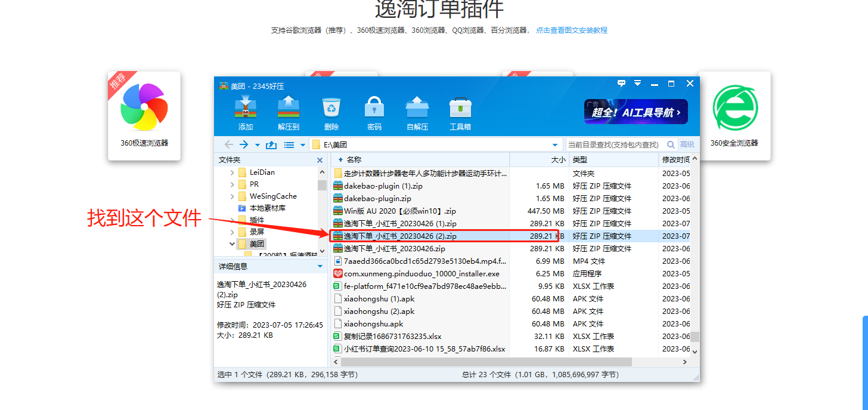Viewport: 868px width, 410px height.
Task: Click the 添加 (Add) toolbar icon
Action: coord(246,109)
